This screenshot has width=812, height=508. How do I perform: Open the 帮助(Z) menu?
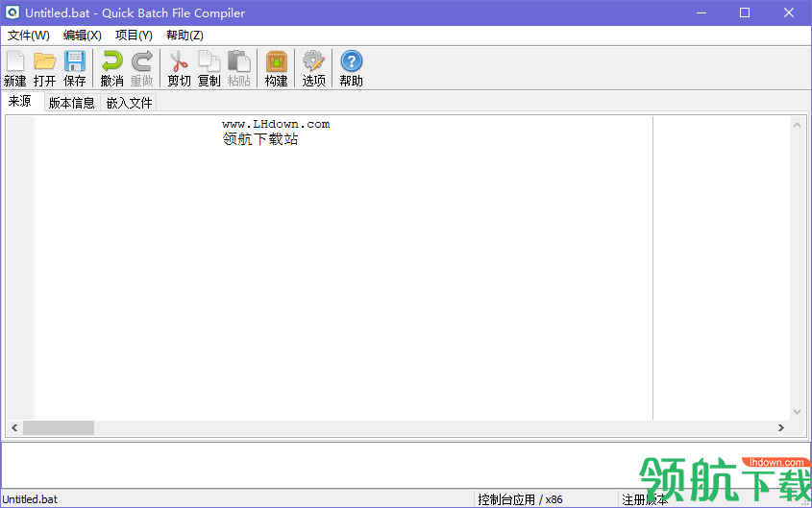pos(185,36)
